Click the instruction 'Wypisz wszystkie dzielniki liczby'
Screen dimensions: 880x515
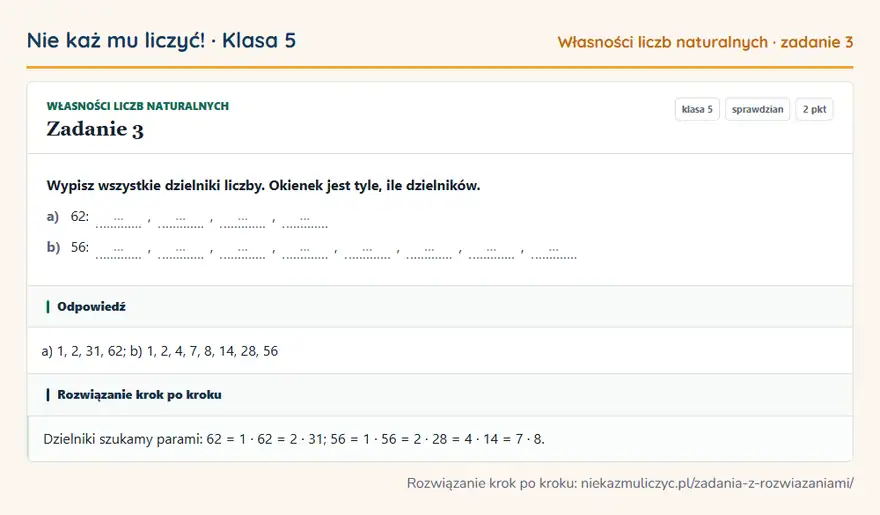pyautogui.click(x=156, y=186)
